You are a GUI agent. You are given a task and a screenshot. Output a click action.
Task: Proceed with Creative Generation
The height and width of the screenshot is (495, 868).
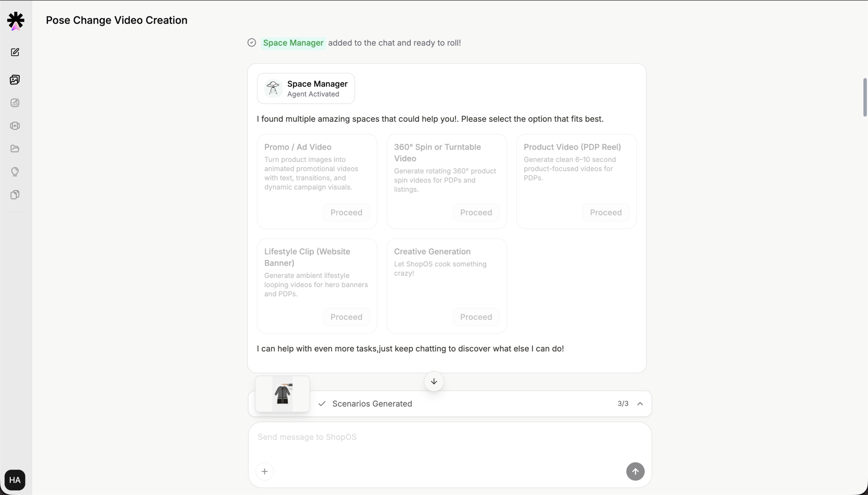(475, 317)
